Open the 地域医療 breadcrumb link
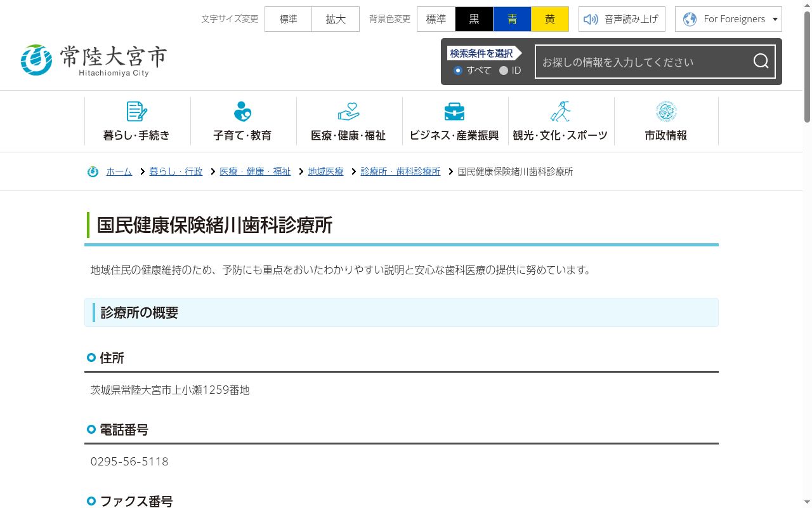812x508 pixels. point(325,171)
